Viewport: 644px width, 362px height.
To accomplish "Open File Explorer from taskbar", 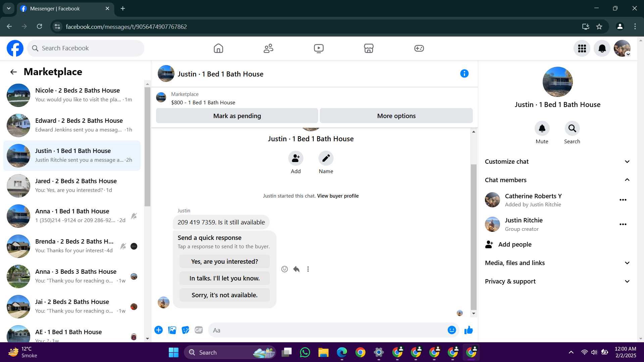I will coord(323,352).
